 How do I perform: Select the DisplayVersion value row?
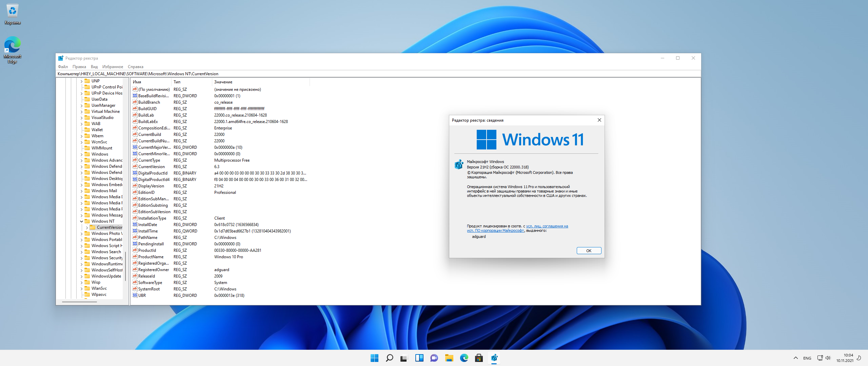pos(220,186)
